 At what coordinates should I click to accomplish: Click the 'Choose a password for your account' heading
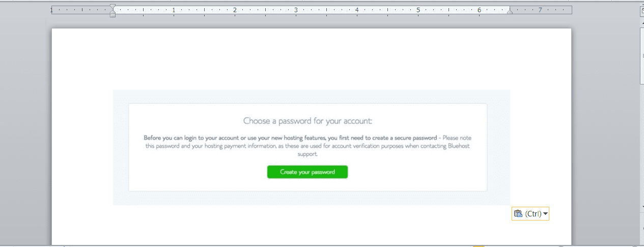coord(307,121)
